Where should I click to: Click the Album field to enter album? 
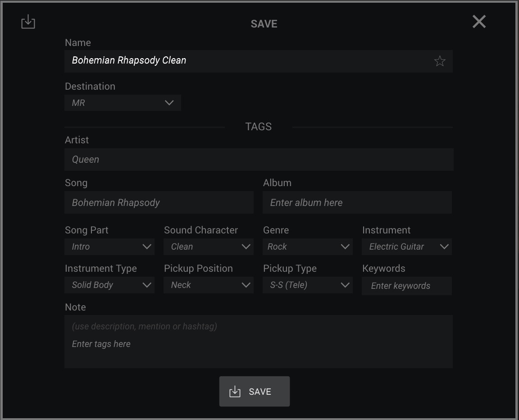click(x=357, y=202)
